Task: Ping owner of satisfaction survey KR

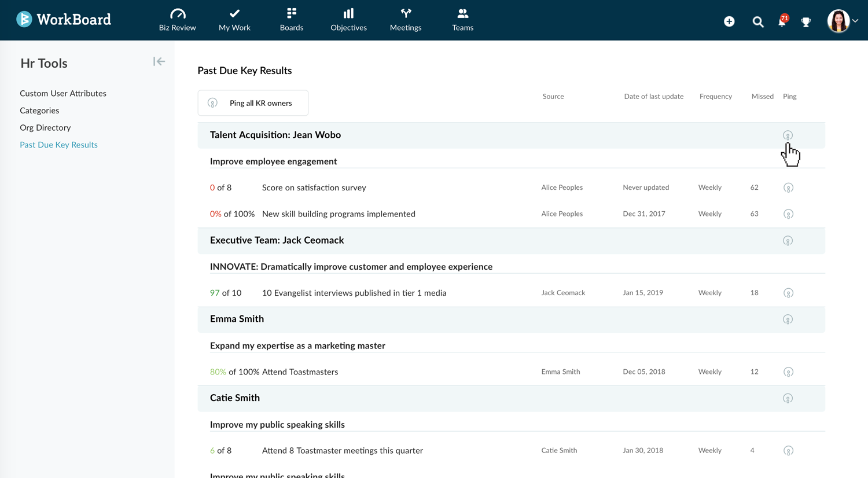Action: tap(788, 188)
